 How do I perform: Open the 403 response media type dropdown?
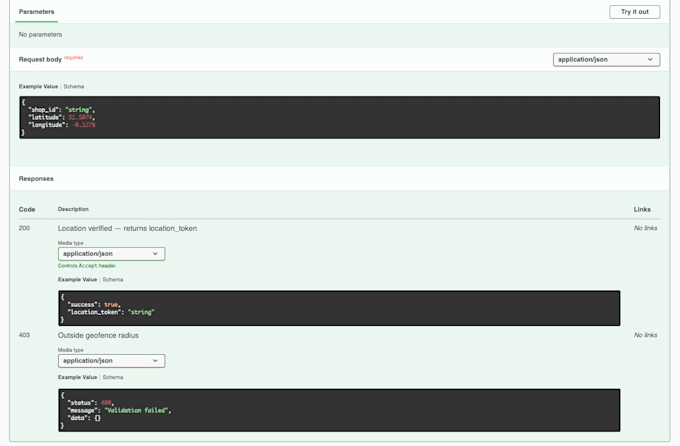[111, 361]
